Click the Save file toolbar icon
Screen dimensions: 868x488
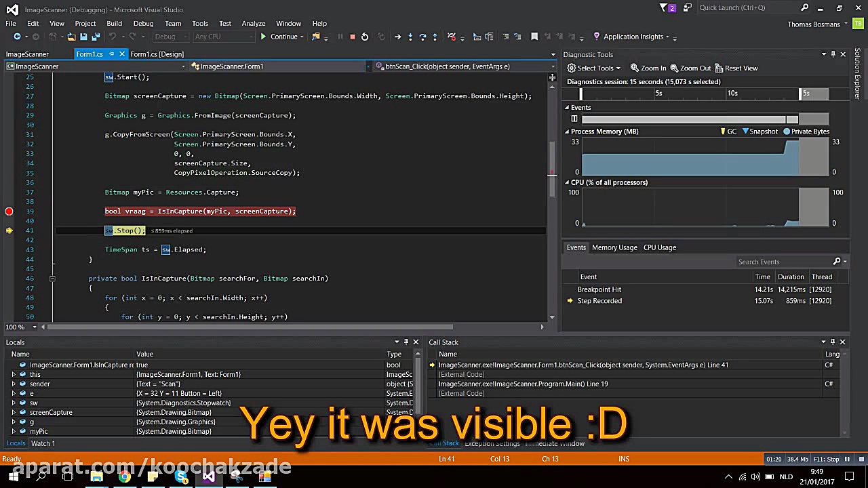85,37
